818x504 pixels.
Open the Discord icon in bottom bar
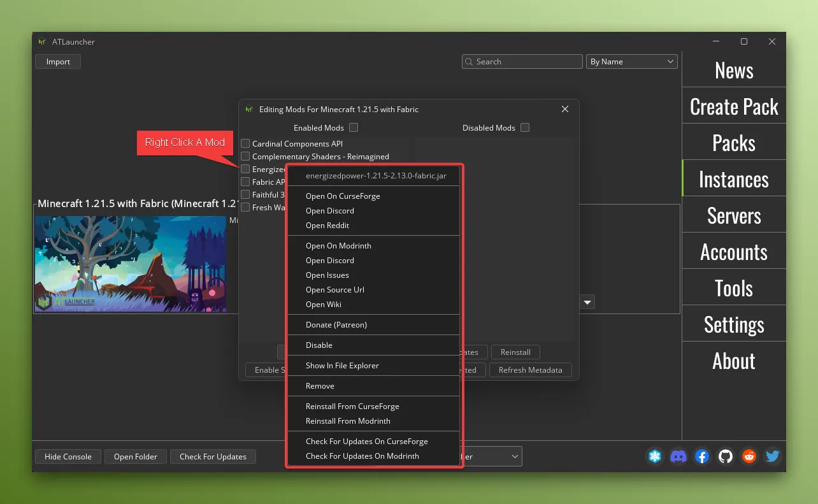[678, 456]
